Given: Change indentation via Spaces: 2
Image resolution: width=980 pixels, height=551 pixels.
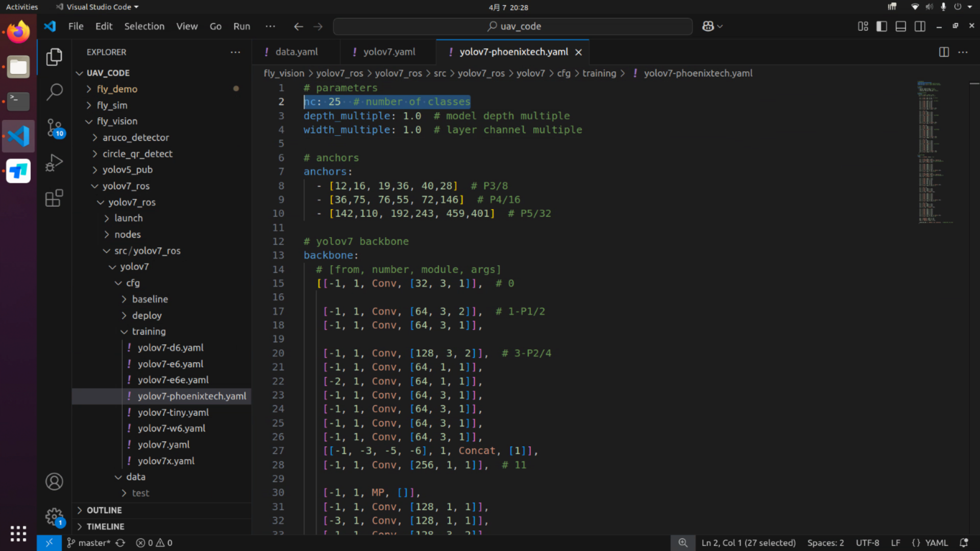Looking at the screenshot, I should (x=825, y=543).
